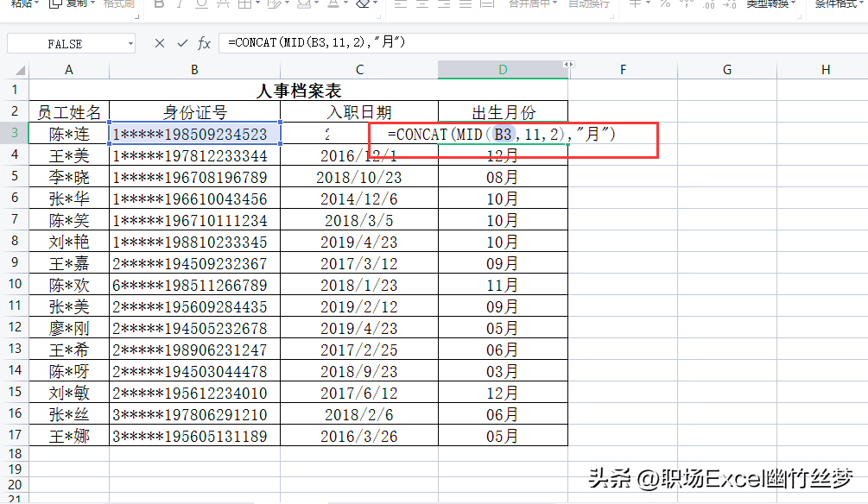Click the 身份证号 header cell
868x504 pixels.
pos(195,111)
